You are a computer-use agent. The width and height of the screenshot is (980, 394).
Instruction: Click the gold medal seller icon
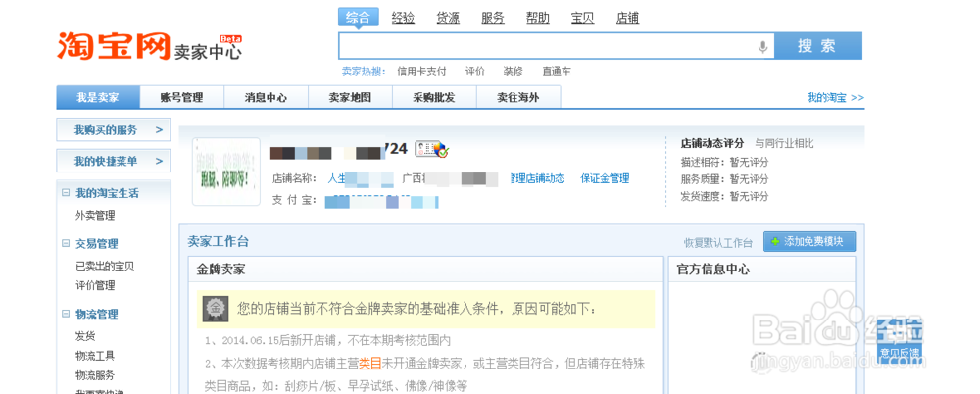click(x=215, y=309)
